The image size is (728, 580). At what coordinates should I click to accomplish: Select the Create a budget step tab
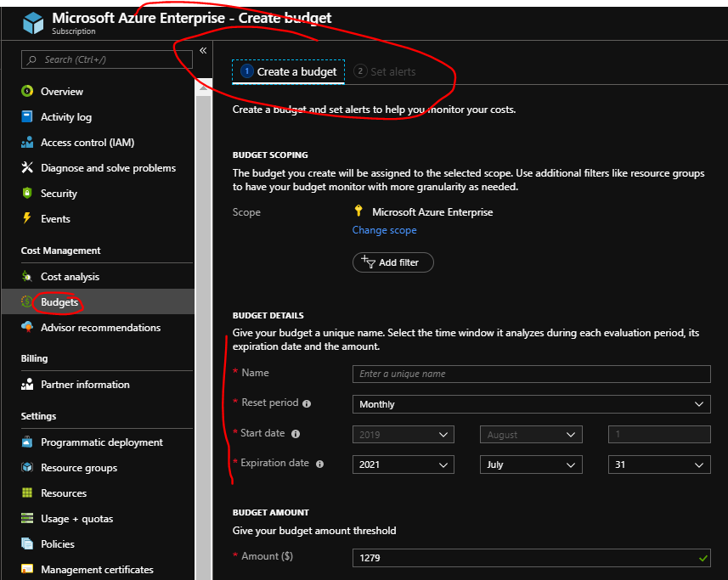pos(288,72)
